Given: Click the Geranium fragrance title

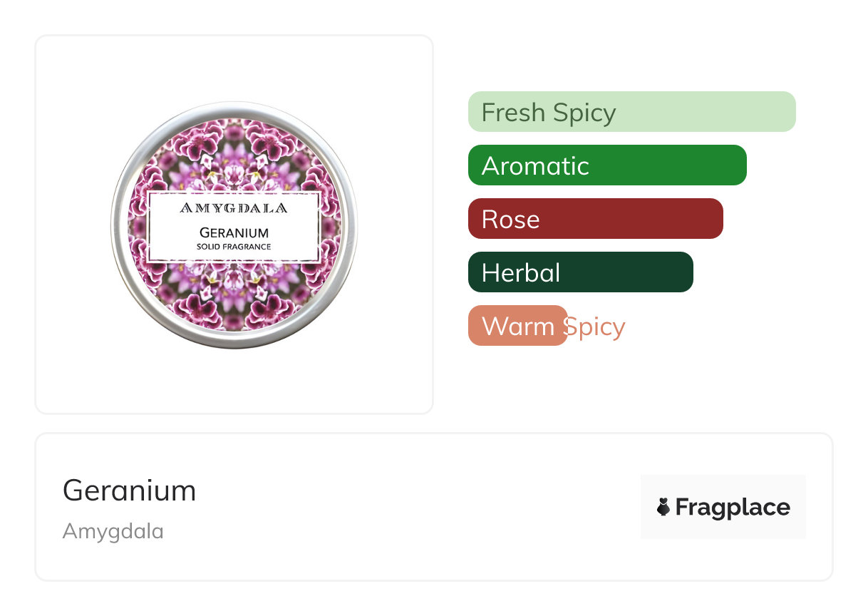Looking at the screenshot, I should click(x=129, y=491).
